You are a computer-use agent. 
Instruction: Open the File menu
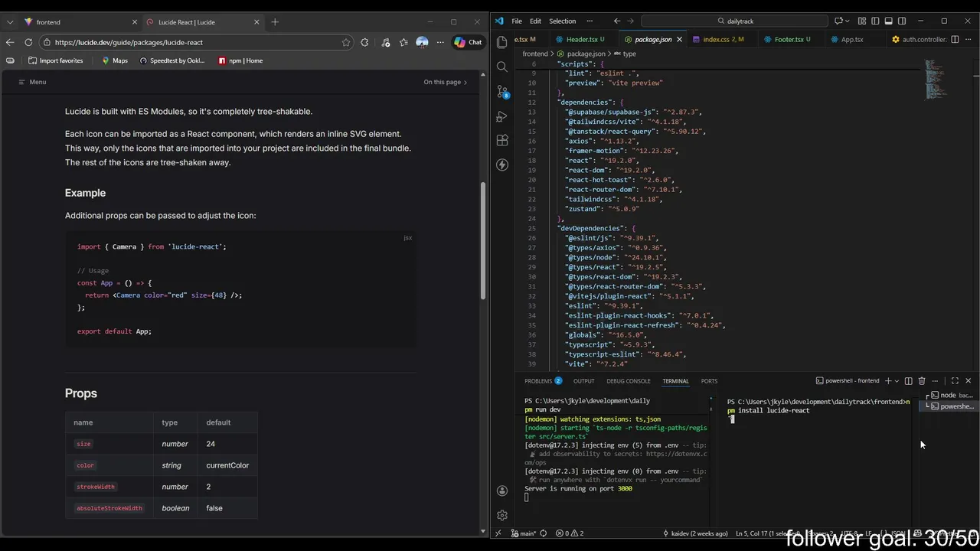517,21
